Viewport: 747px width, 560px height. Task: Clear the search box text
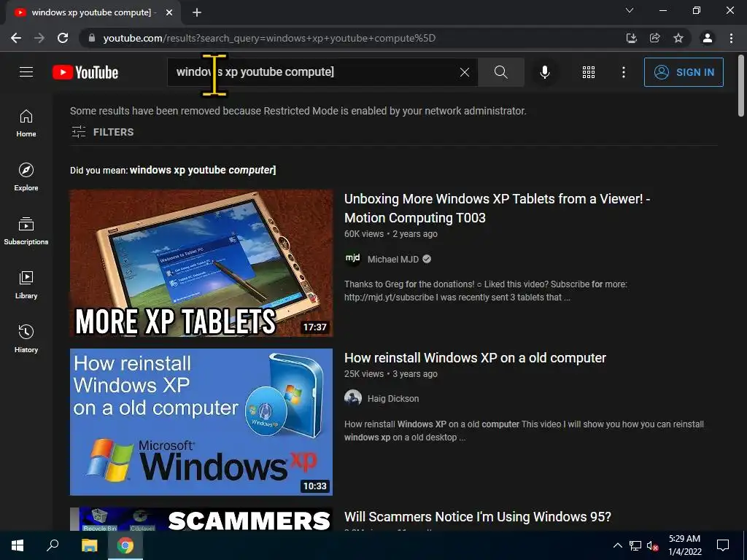tap(465, 72)
